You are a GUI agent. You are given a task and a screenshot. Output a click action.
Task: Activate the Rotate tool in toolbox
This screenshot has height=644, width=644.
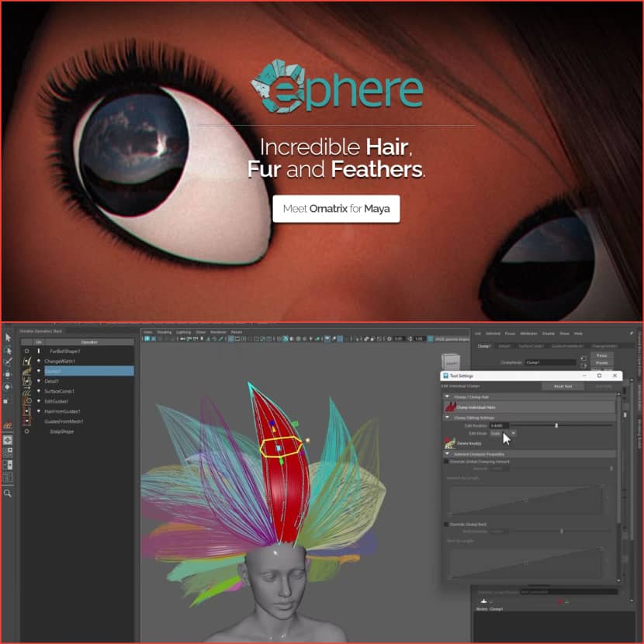8,387
